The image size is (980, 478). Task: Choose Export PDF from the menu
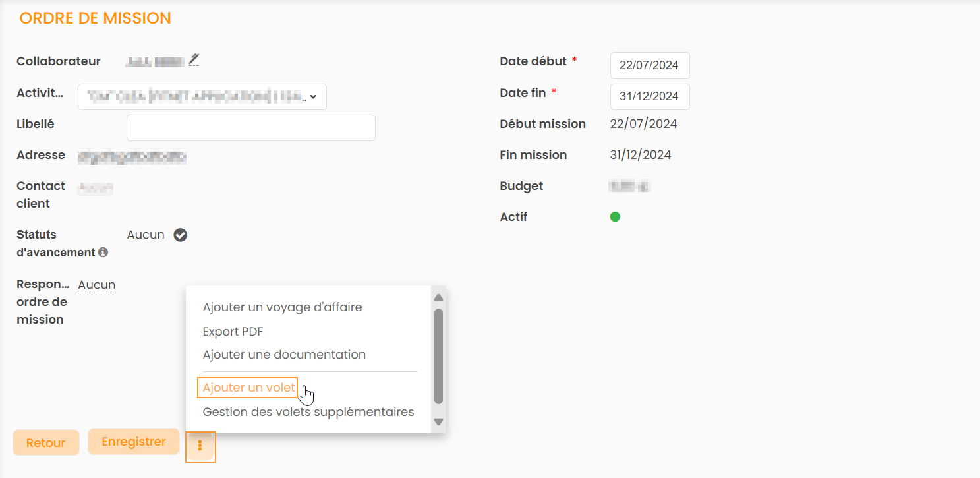tap(233, 332)
